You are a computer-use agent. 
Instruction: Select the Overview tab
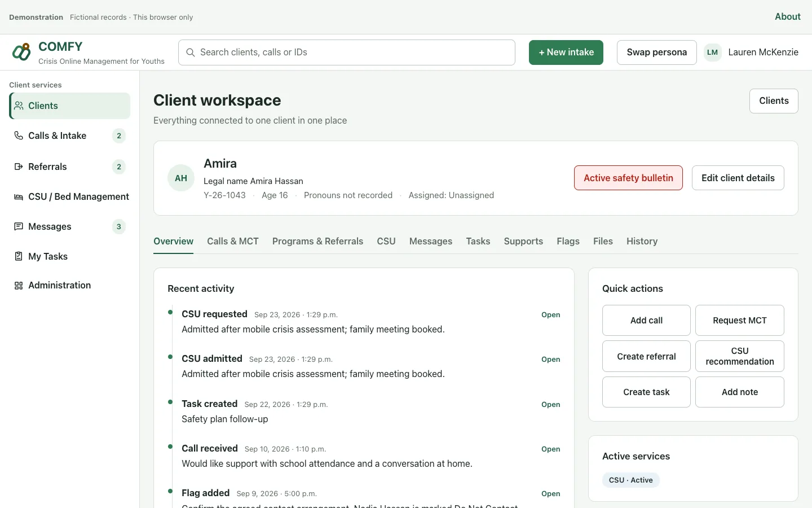click(x=173, y=241)
